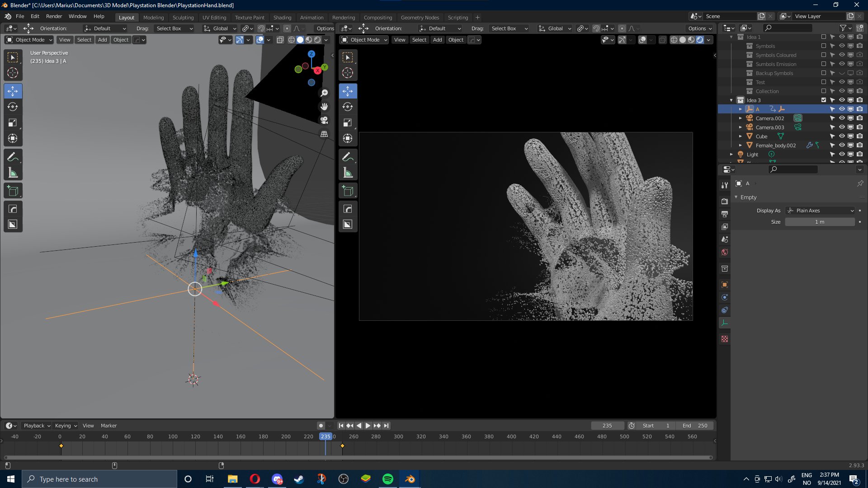Open the Object properties tab
868x488 pixels.
pyautogui.click(x=725, y=285)
